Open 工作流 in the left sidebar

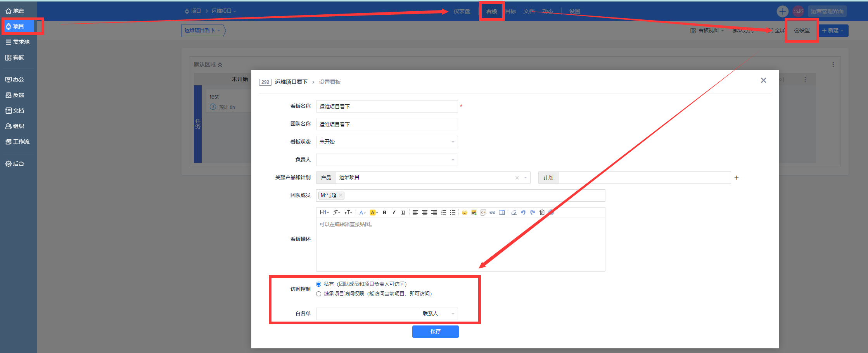coord(18,142)
